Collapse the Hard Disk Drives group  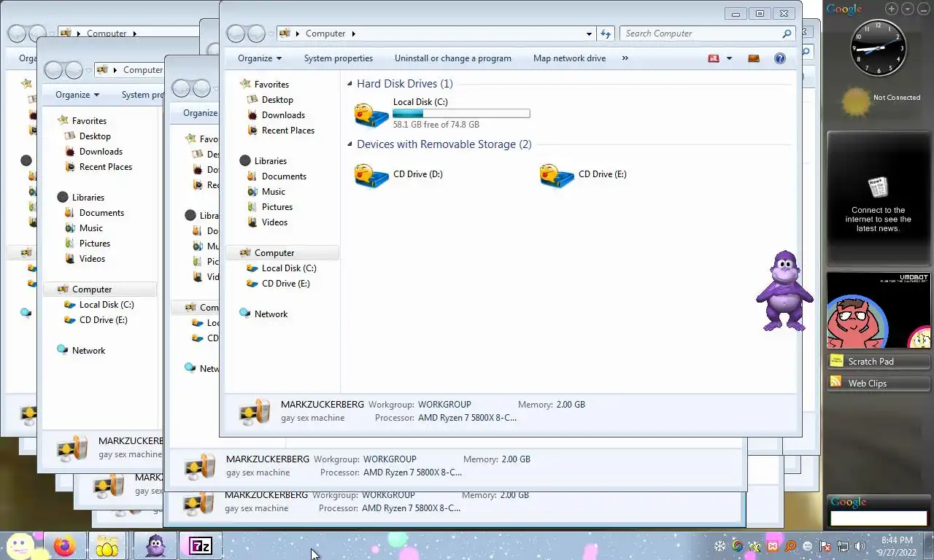(350, 84)
